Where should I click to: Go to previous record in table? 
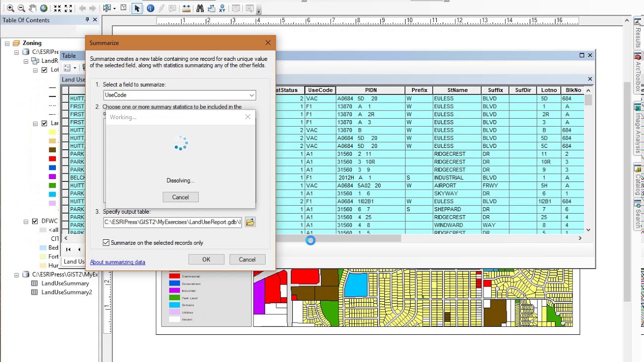click(79, 249)
